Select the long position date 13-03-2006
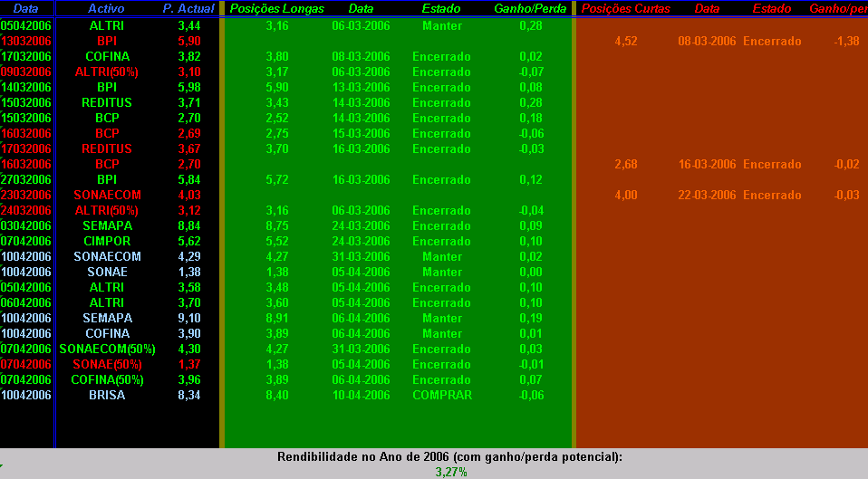The height and width of the screenshot is (479, 868). tap(361, 88)
